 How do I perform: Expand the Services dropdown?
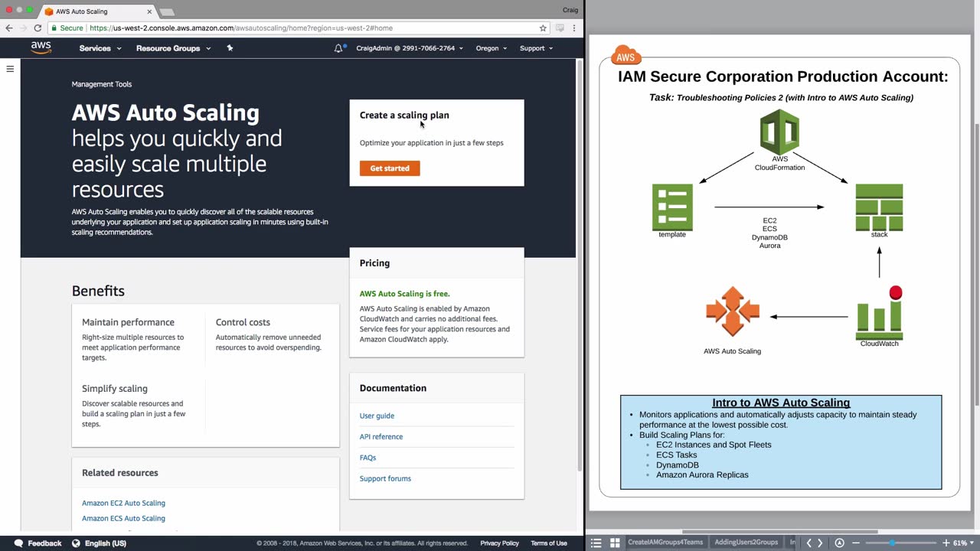(x=100, y=48)
